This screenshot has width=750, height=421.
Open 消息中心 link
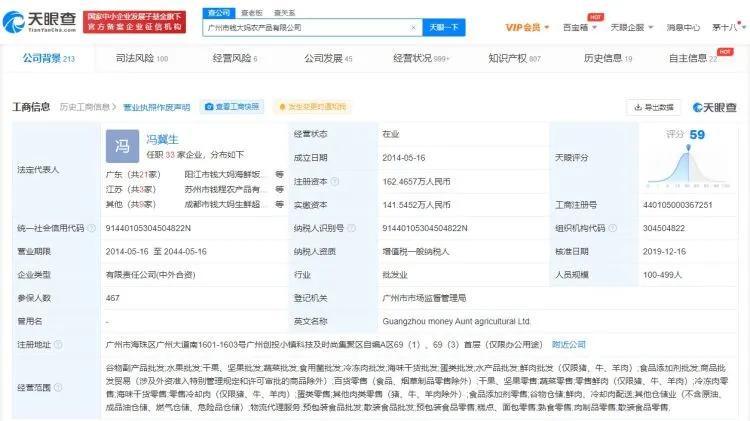click(683, 28)
